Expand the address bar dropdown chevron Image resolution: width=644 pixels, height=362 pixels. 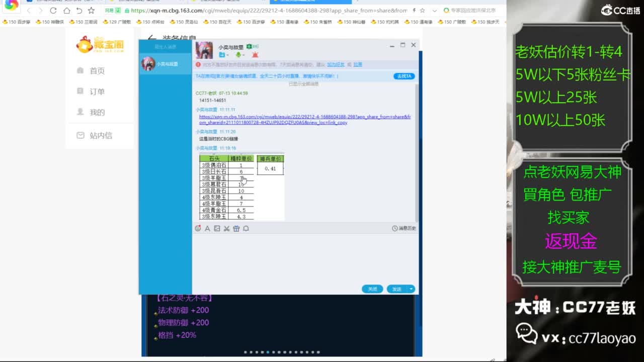pyautogui.click(x=435, y=11)
